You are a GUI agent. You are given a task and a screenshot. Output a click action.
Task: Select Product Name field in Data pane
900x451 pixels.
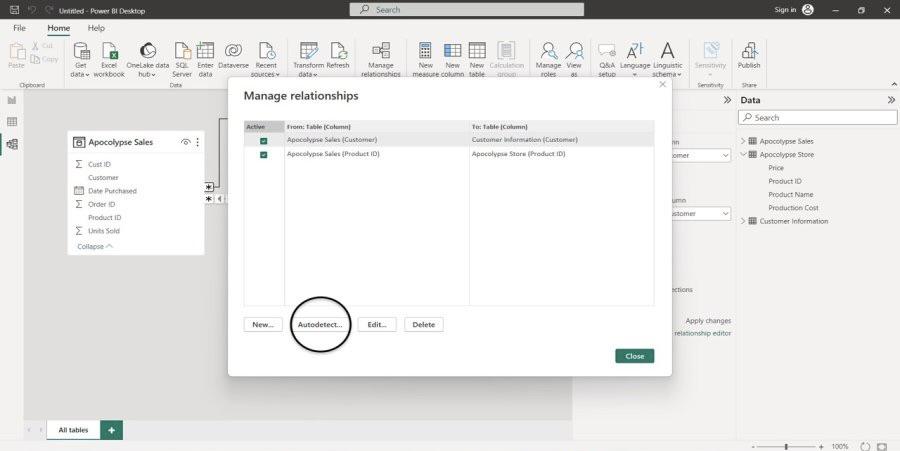[x=790, y=195]
